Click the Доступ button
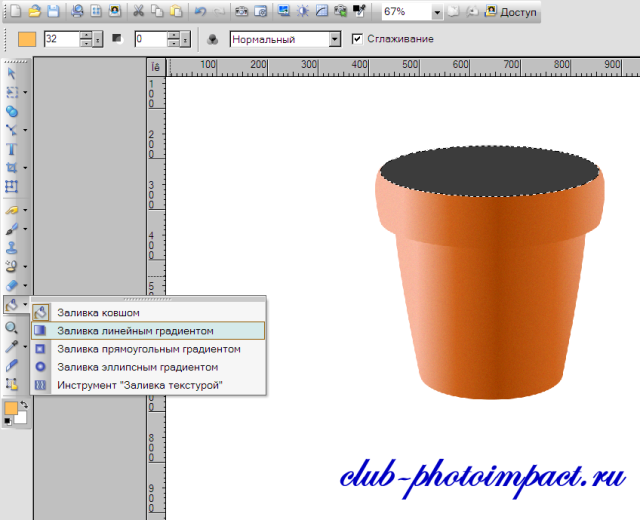The image size is (640, 520). (x=511, y=12)
